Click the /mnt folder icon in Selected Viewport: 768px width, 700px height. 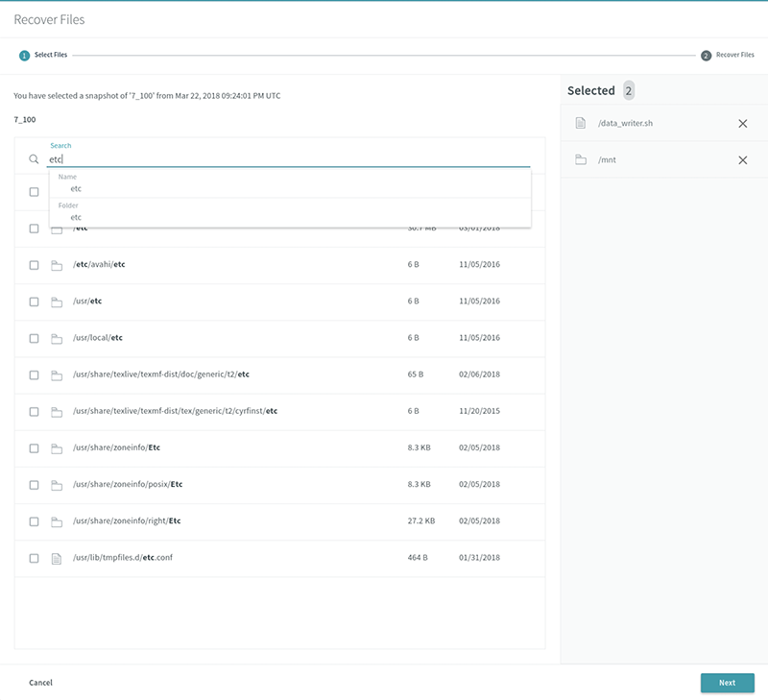point(581,159)
